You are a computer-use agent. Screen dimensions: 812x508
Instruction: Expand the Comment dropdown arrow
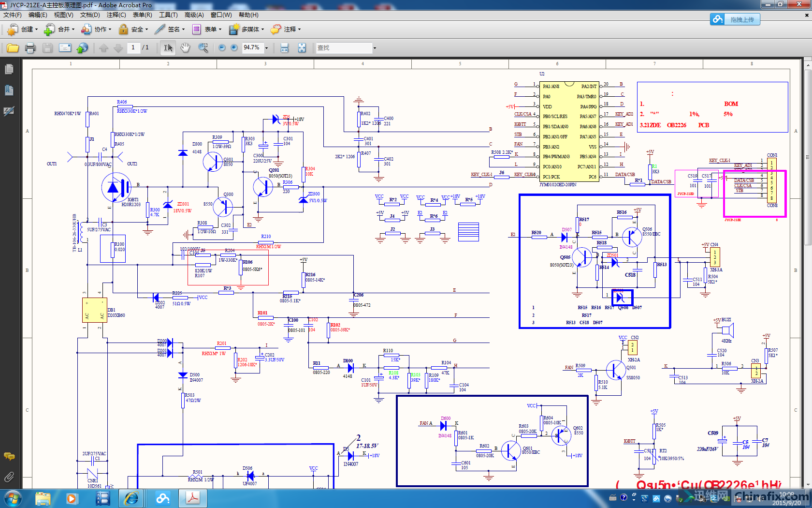tap(299, 30)
